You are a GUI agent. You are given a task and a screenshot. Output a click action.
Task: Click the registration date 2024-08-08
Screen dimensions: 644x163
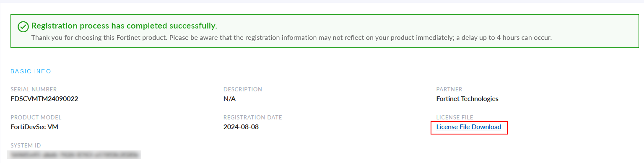tap(241, 127)
